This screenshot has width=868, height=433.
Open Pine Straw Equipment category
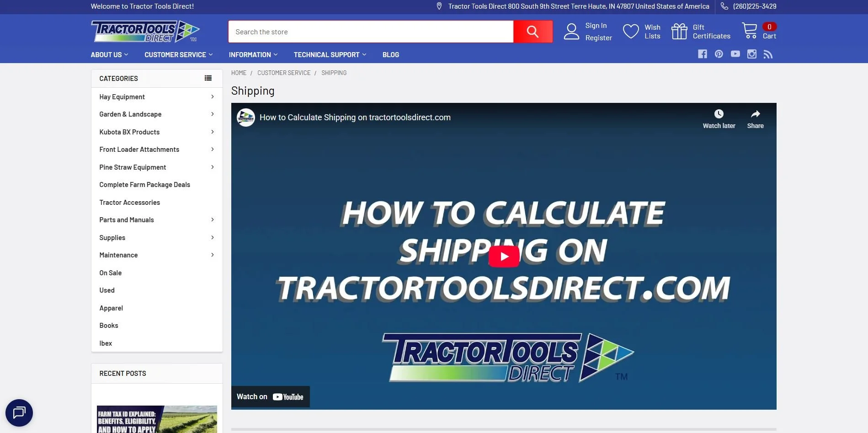click(133, 167)
